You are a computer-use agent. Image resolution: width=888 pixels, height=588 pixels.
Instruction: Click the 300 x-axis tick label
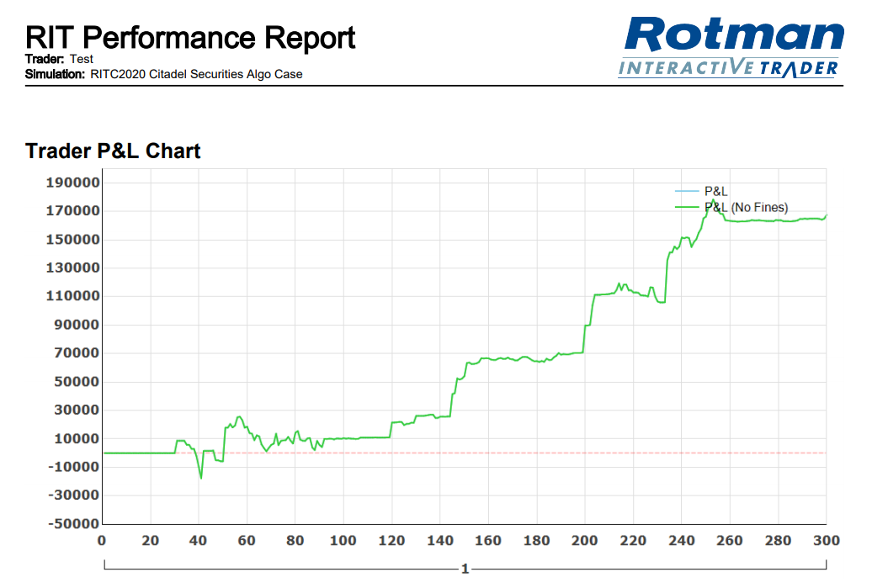click(827, 541)
